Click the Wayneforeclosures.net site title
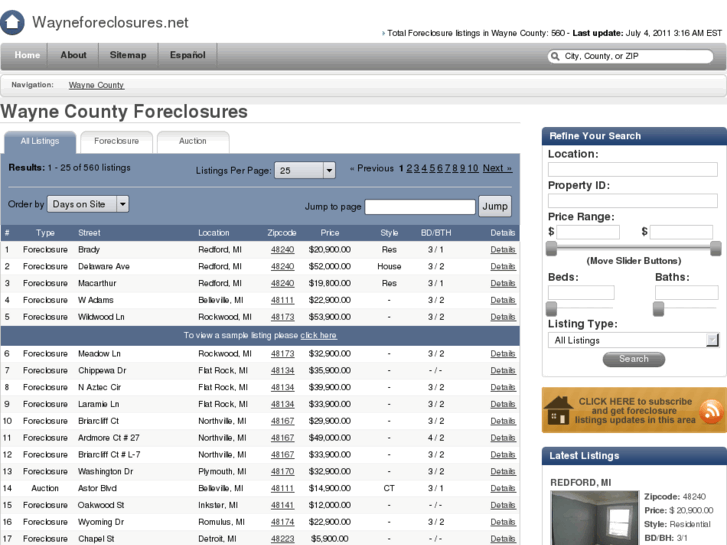Screen dimensions: 727x545 (110, 22)
